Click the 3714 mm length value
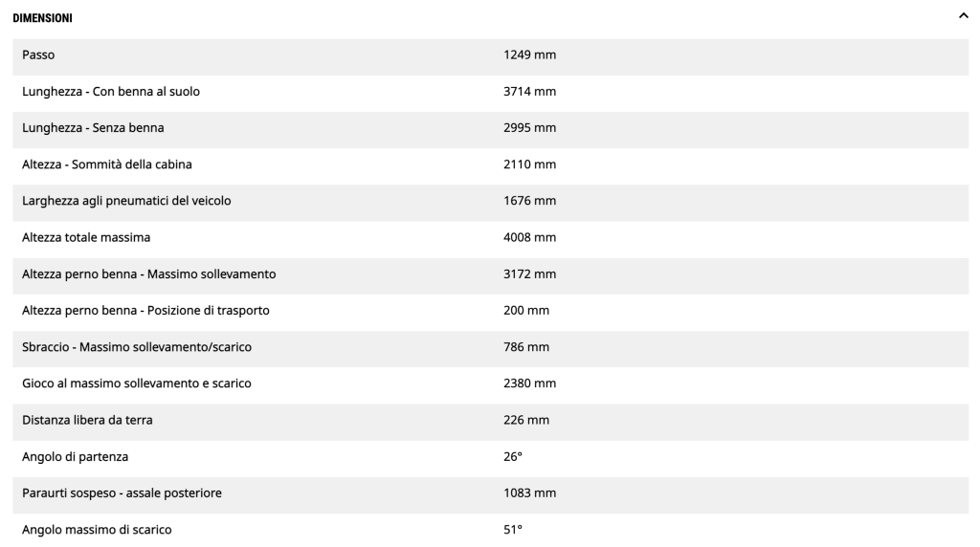This screenshot has height=547, width=980. (x=529, y=92)
